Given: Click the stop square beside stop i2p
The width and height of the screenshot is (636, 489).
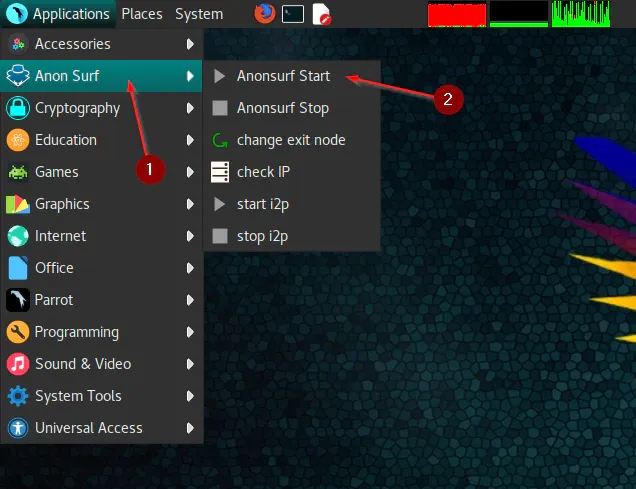Looking at the screenshot, I should pyautogui.click(x=220, y=236).
